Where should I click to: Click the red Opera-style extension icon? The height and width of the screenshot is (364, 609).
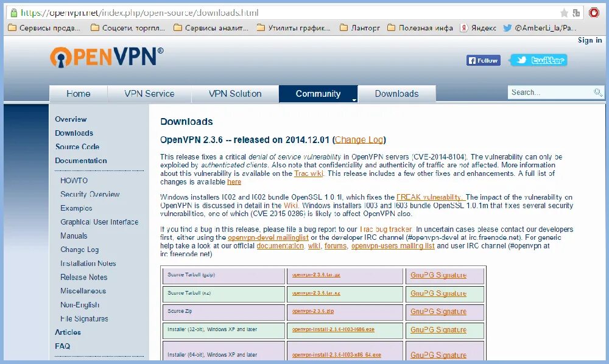[594, 13]
